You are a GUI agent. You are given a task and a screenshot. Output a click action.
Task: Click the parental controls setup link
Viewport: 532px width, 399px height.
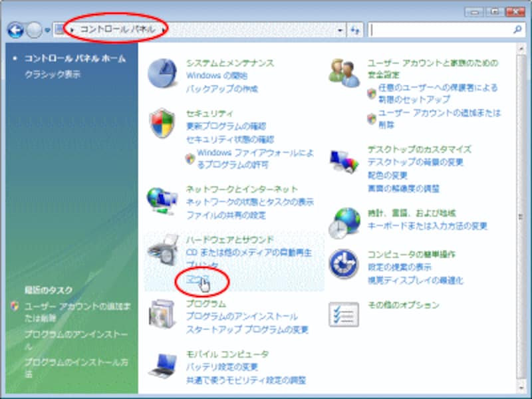click(x=438, y=93)
